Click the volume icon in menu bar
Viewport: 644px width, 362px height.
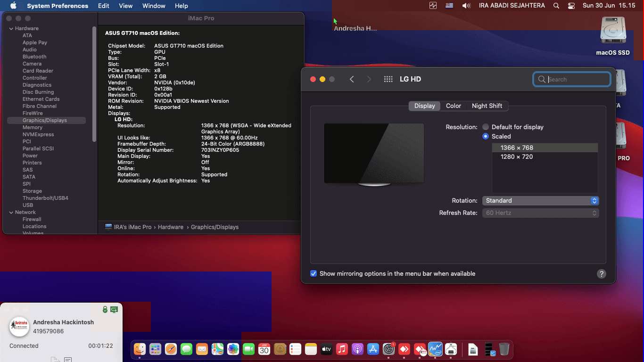(x=466, y=6)
